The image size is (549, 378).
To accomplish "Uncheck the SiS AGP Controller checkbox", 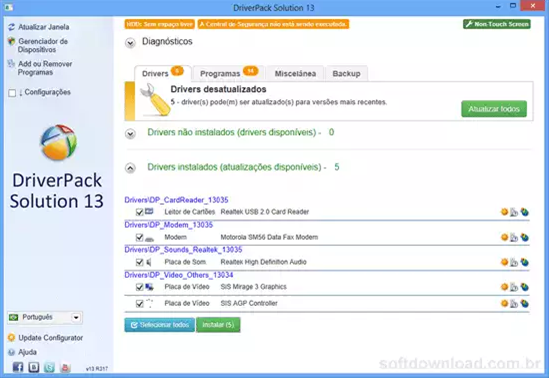I will pos(139,303).
